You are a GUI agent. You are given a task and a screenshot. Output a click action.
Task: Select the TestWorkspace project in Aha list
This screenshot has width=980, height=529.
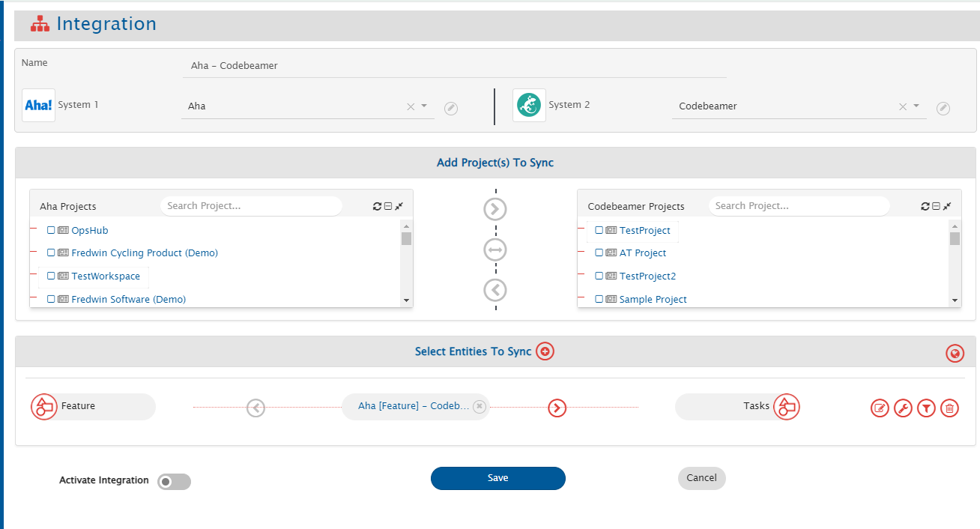[106, 276]
